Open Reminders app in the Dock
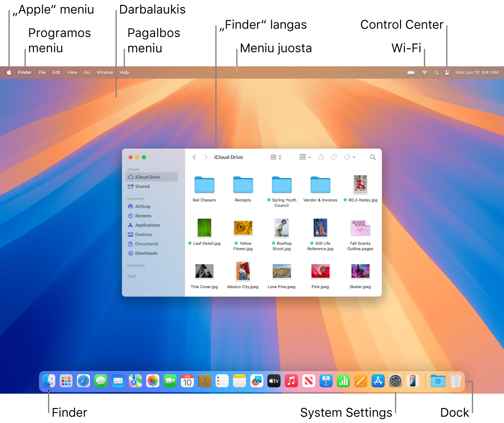Image resolution: width=504 pixels, height=423 pixels. [222, 381]
